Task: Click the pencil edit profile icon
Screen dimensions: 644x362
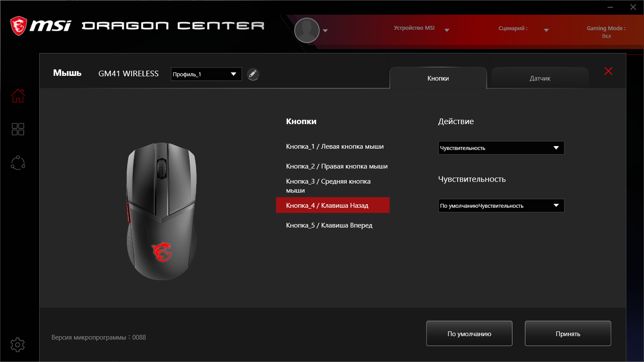Action: point(253,74)
